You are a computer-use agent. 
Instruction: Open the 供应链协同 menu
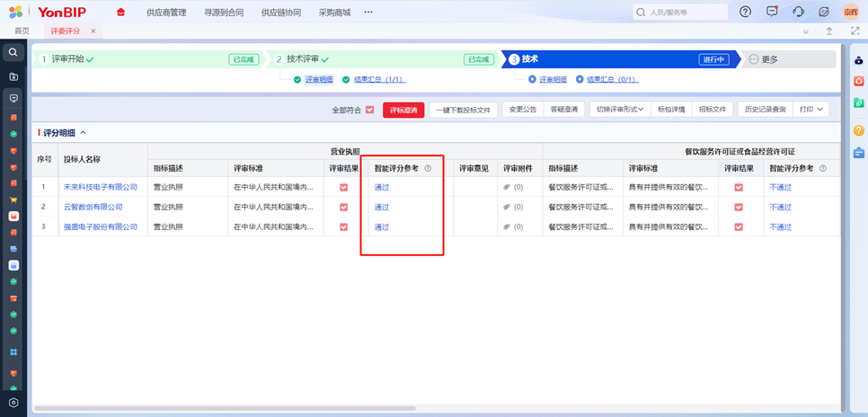pos(281,13)
